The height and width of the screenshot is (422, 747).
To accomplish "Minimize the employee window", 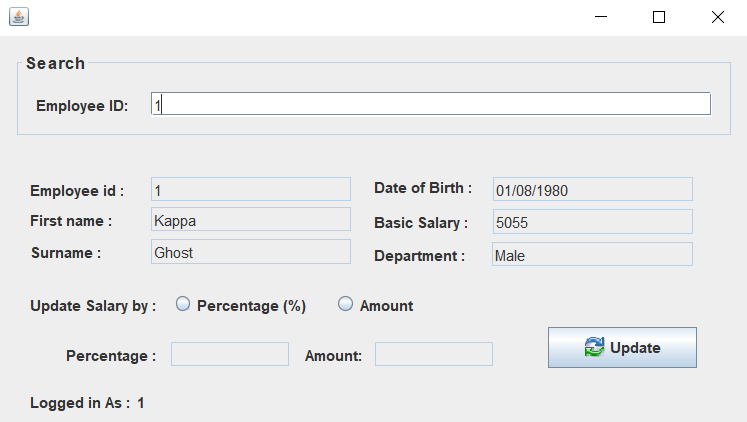I will [x=601, y=17].
